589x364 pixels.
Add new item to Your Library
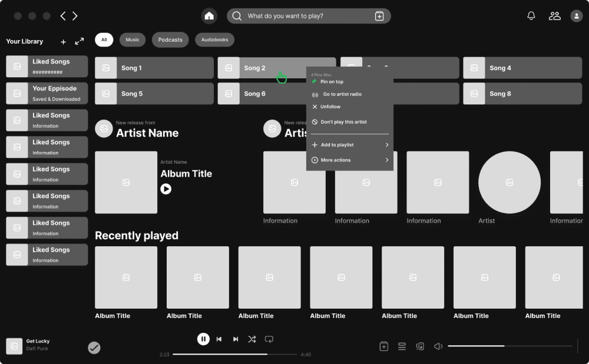click(64, 42)
